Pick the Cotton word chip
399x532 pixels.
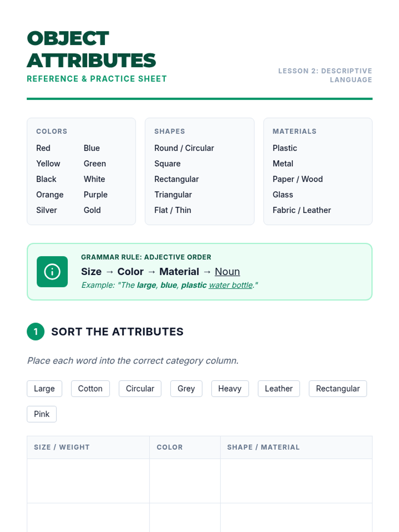(90, 388)
